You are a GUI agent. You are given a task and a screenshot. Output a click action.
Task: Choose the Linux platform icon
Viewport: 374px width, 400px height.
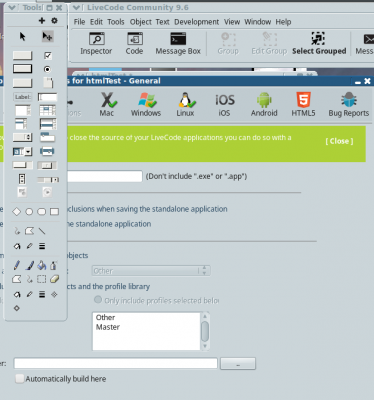[185, 104]
